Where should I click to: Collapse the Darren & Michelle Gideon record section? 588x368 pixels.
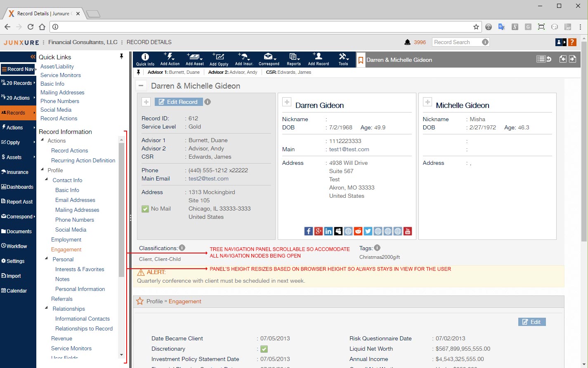pyautogui.click(x=141, y=86)
